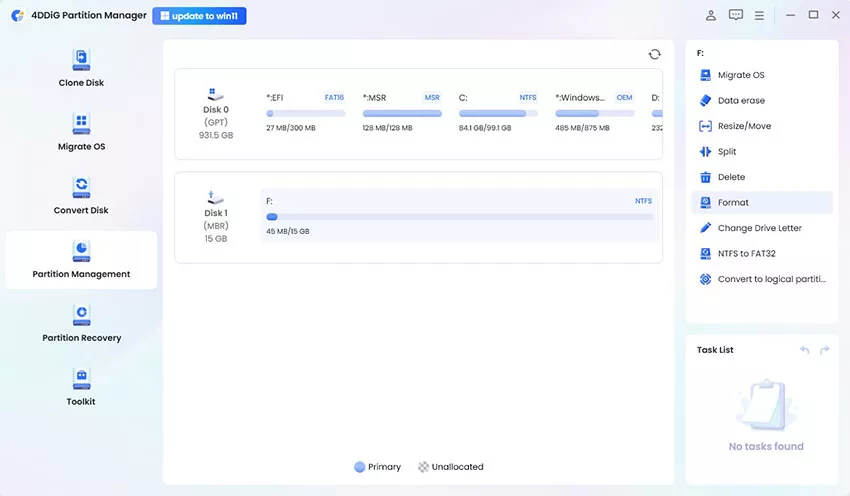Click NTFS to FAT32 conversion option
This screenshot has width=850, height=496.
coord(746,254)
